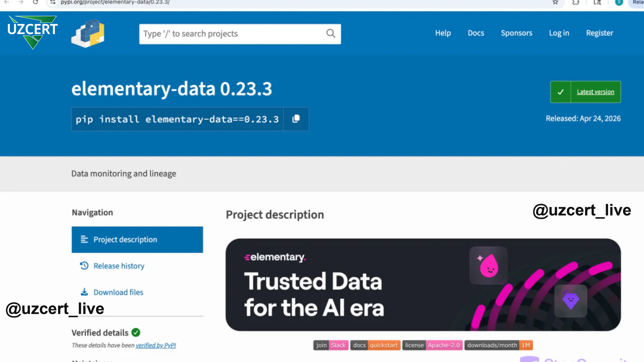Open Sponsors in top navigation

(516, 33)
